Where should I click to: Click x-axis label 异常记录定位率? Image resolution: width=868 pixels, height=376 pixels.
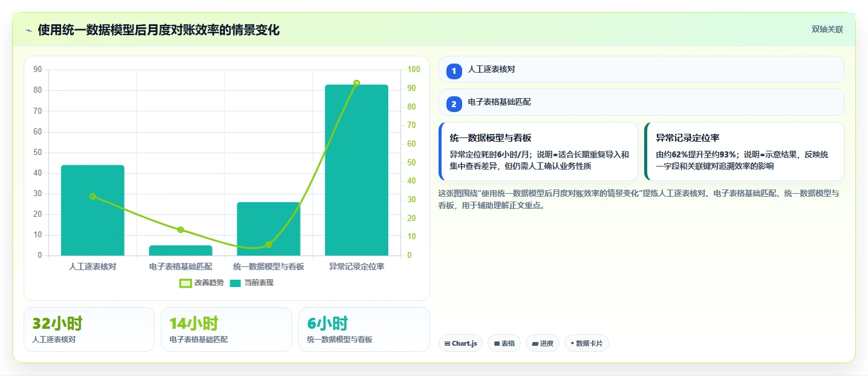[356, 266]
